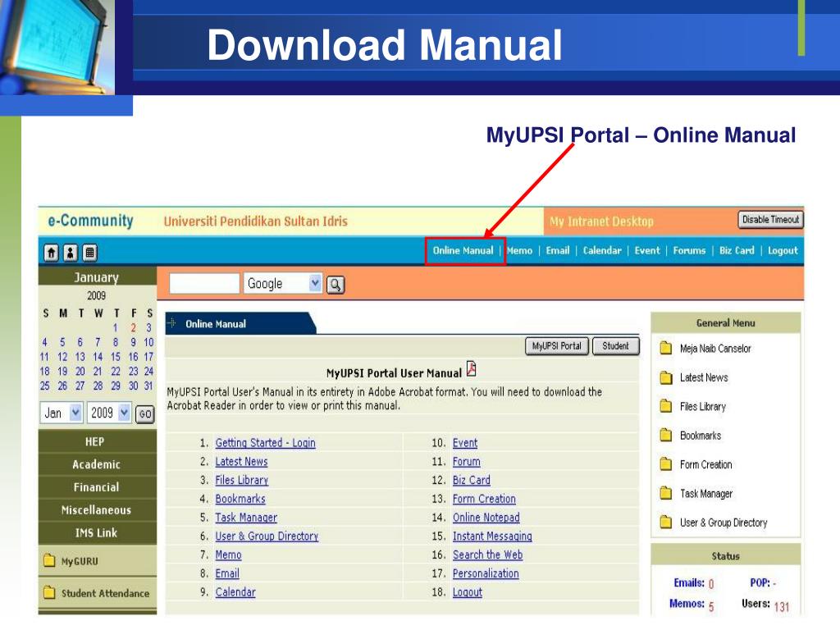Click the MyUPSI Portal button
The width and height of the screenshot is (840, 630).
557,346
